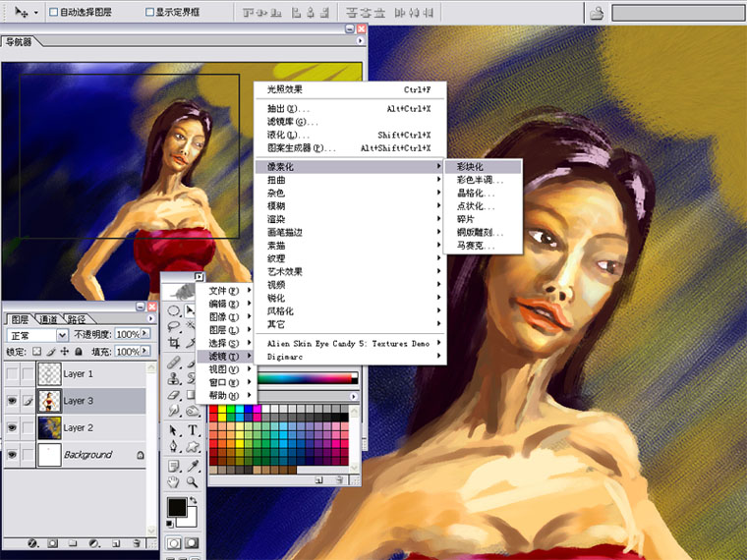This screenshot has height=560, width=747.
Task: Click create new layer icon in Layers panel
Action: click(x=116, y=543)
